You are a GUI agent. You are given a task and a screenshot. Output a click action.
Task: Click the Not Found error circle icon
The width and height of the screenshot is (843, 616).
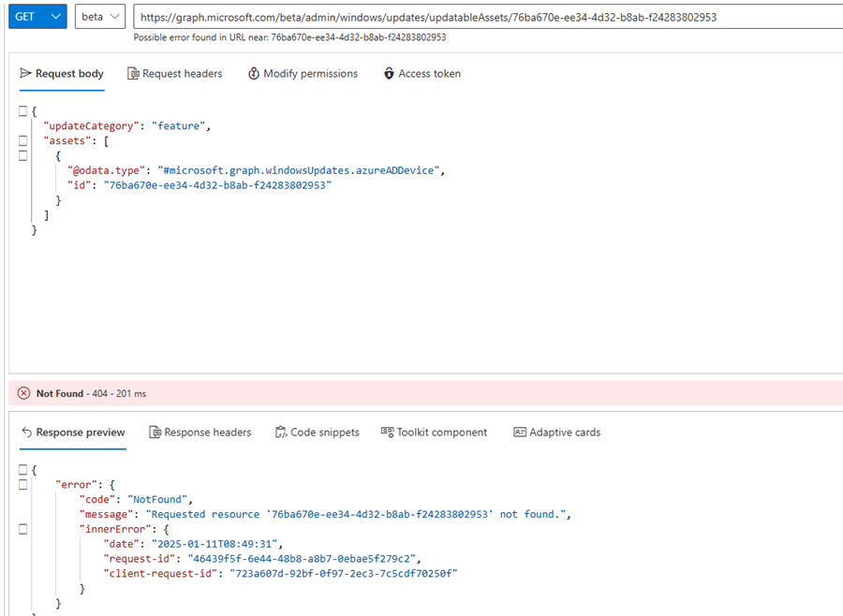23,393
